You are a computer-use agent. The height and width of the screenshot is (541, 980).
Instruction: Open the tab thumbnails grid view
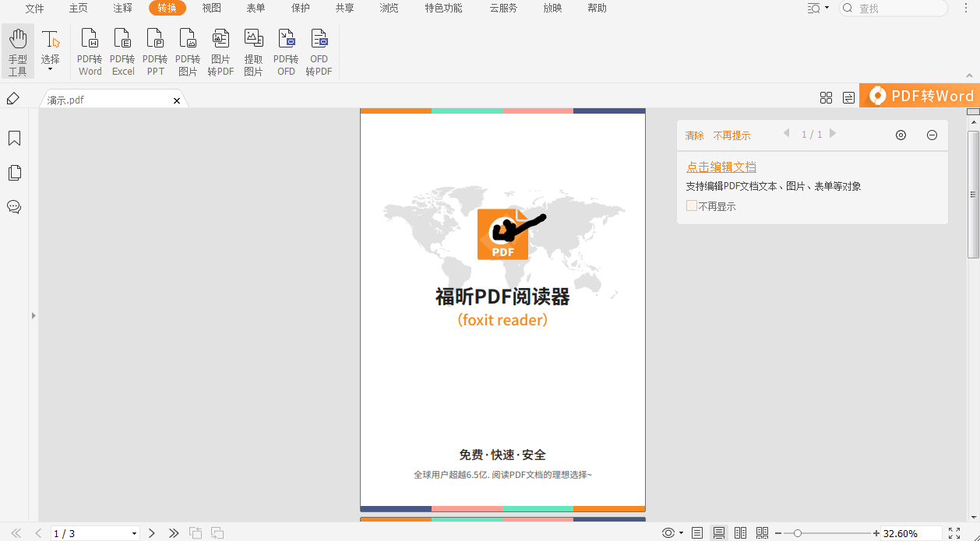[x=826, y=97]
